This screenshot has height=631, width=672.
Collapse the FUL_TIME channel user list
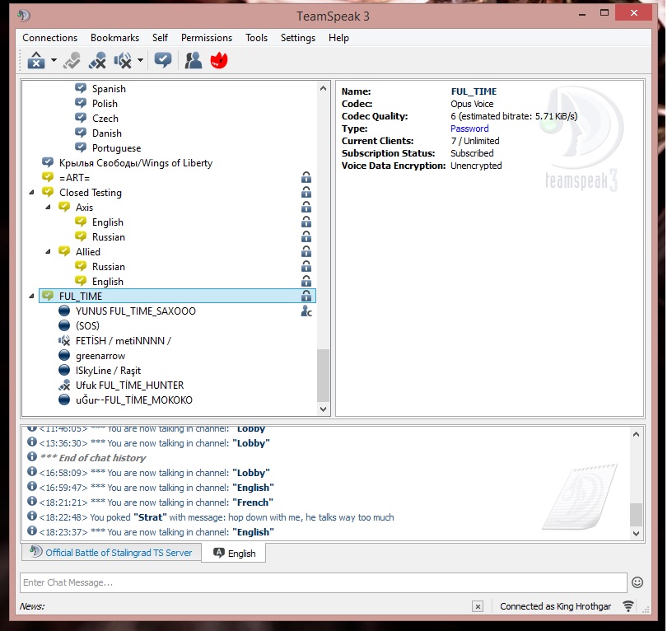32,297
